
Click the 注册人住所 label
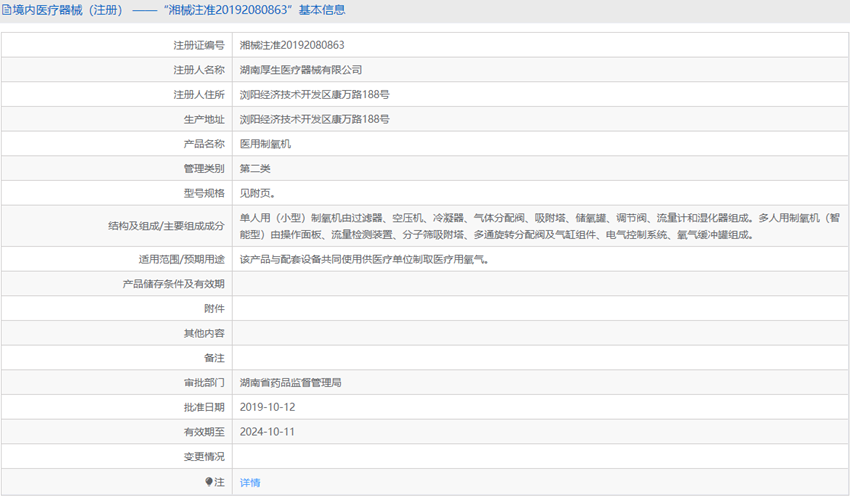pos(198,94)
